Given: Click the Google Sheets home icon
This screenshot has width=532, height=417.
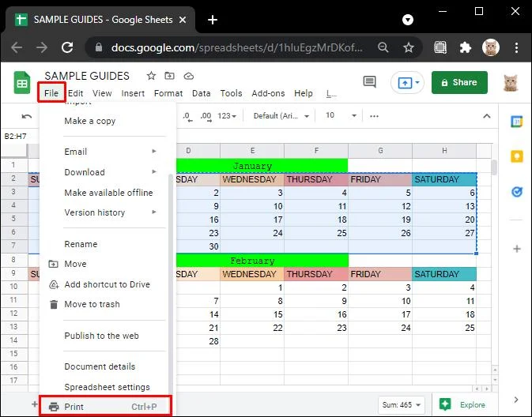Looking at the screenshot, I should [22, 82].
